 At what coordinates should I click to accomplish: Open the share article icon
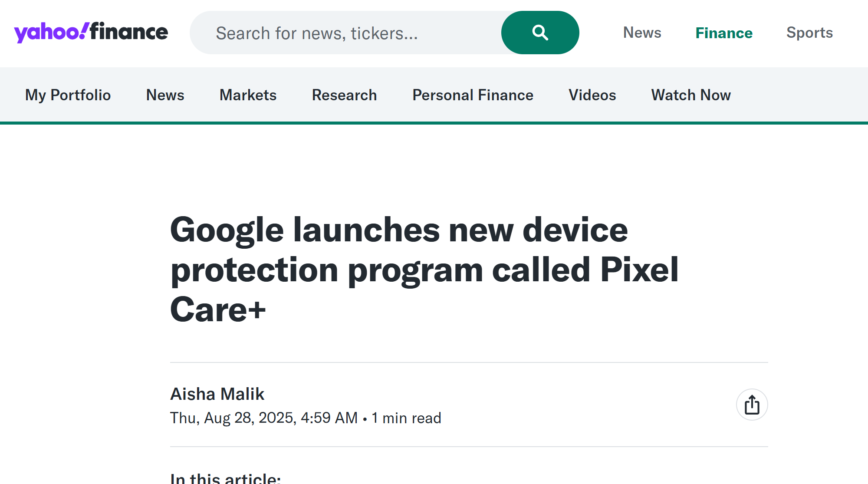tap(752, 405)
